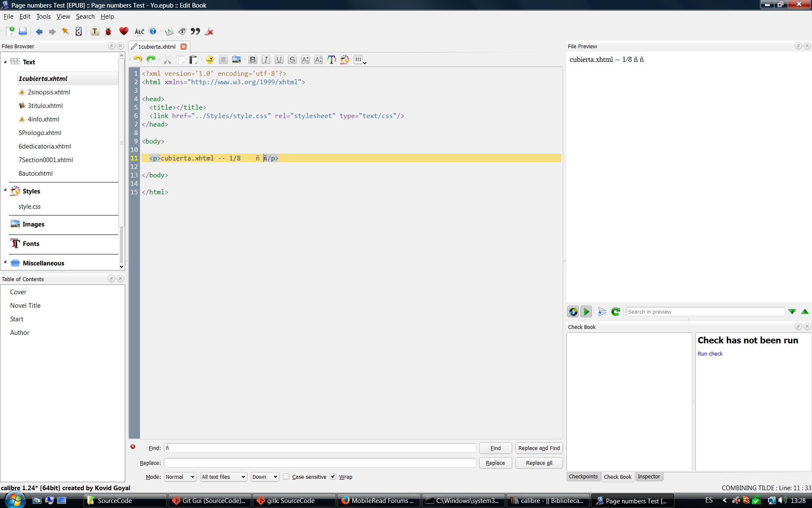The image size is (812, 508).
Task: Open 5Prologo.xhtml in Files Browser
Action: [40, 133]
